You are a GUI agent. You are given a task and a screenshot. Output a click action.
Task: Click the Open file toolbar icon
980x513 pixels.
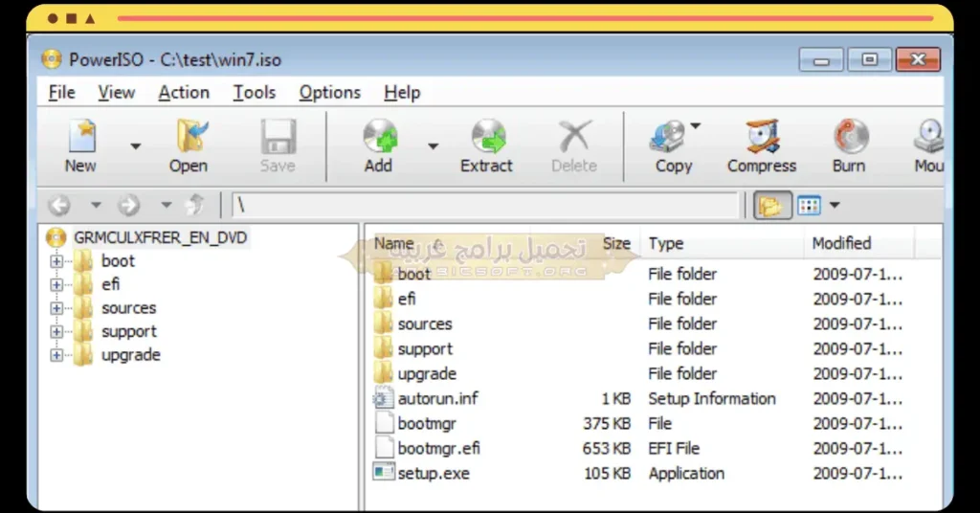click(x=190, y=136)
